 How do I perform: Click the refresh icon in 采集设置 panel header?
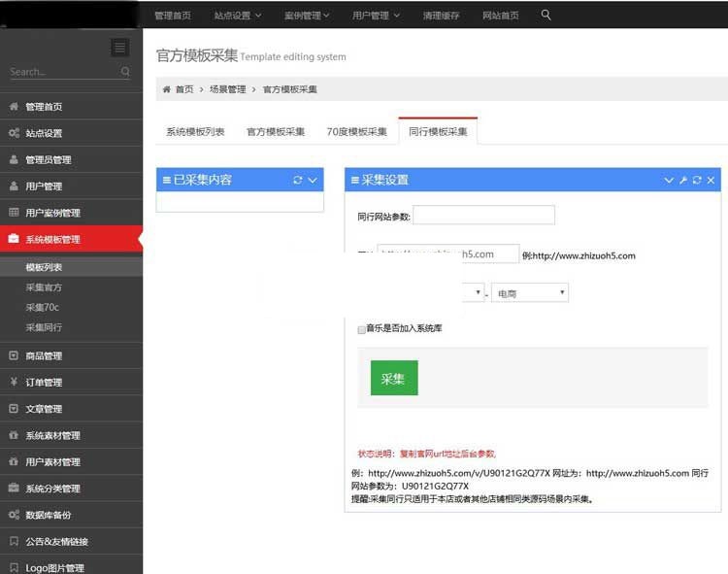tap(696, 180)
